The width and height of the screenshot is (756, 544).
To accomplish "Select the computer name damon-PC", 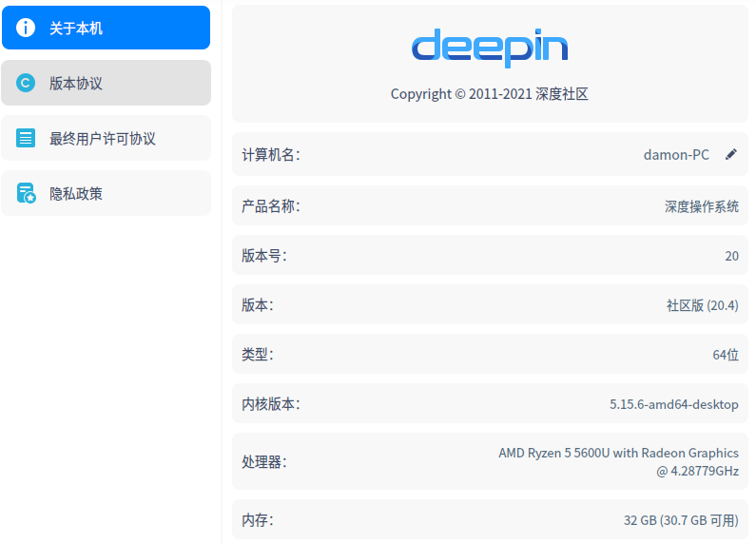I will pyautogui.click(x=676, y=155).
